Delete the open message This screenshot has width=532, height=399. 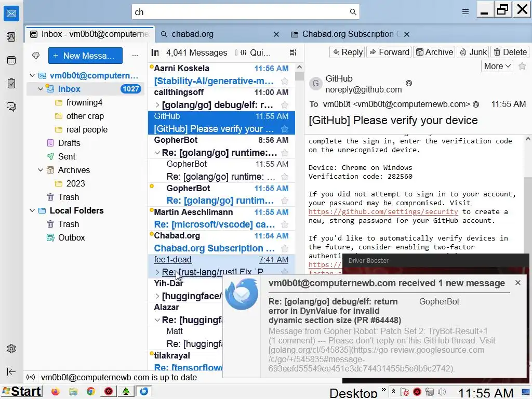510,52
